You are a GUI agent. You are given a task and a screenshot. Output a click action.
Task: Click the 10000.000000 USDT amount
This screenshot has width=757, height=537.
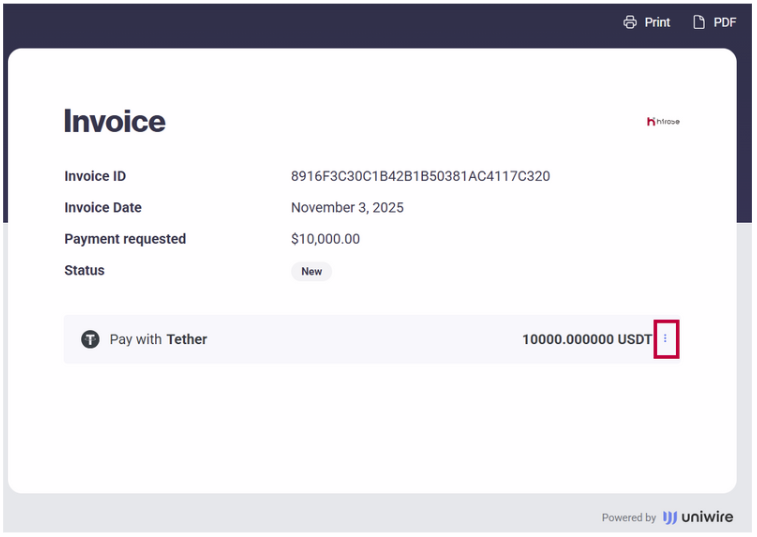click(x=586, y=339)
